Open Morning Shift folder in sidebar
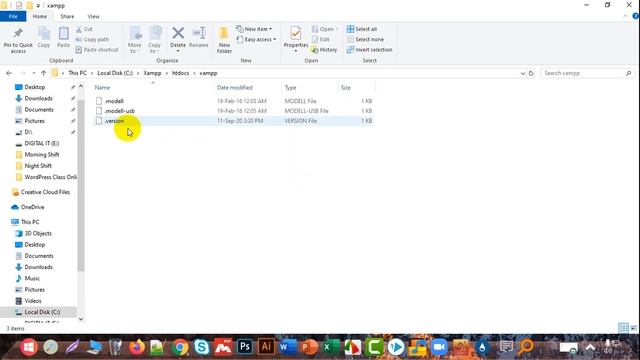The width and height of the screenshot is (640, 360). (x=42, y=155)
